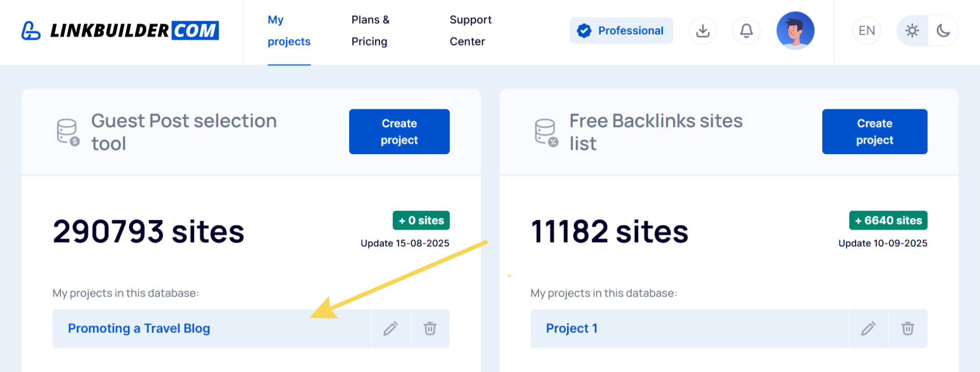Click the Guest Post database icon

(68, 132)
